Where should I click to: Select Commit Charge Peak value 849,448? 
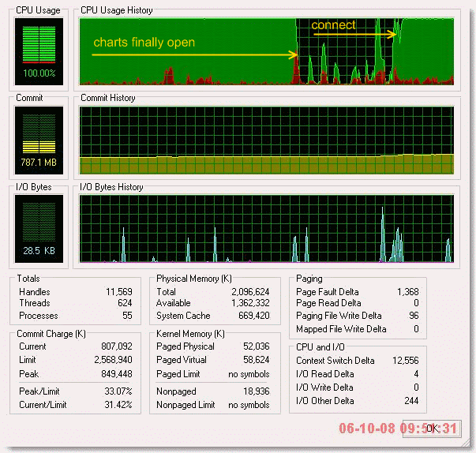pos(117,374)
